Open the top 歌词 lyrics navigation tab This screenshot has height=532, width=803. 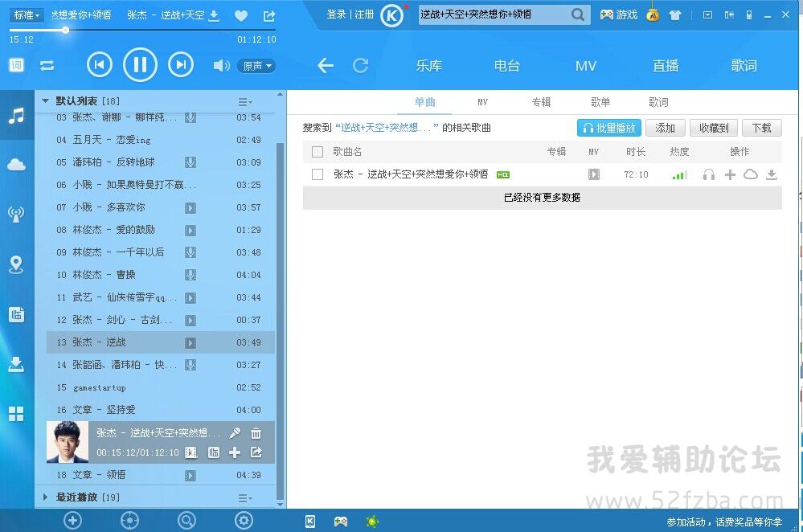[x=744, y=66]
